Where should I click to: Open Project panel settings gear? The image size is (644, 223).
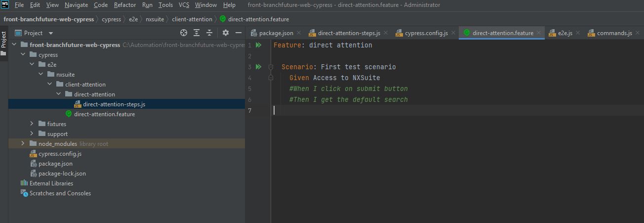click(226, 33)
